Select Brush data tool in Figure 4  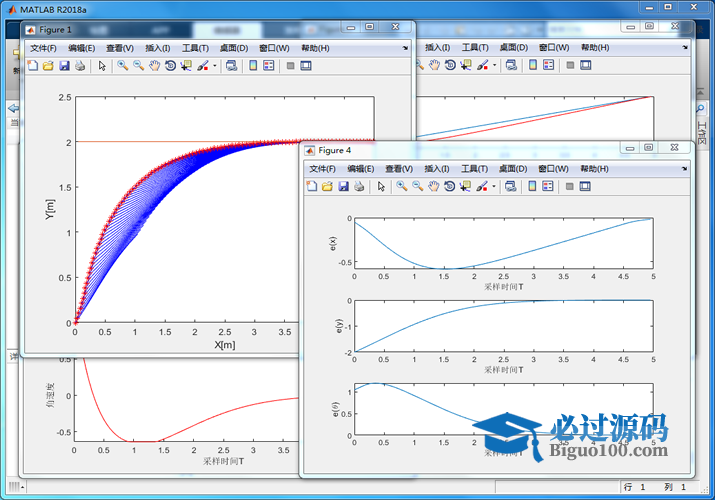pos(482,186)
